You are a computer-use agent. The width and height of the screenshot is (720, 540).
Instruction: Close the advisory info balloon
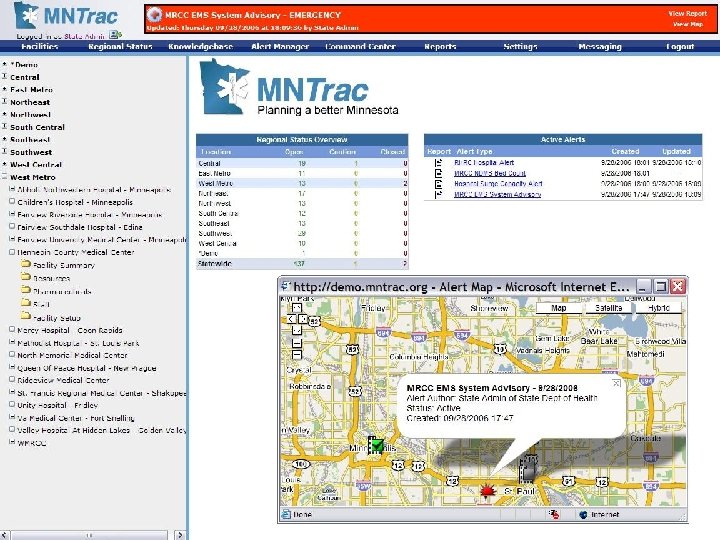tap(616, 383)
